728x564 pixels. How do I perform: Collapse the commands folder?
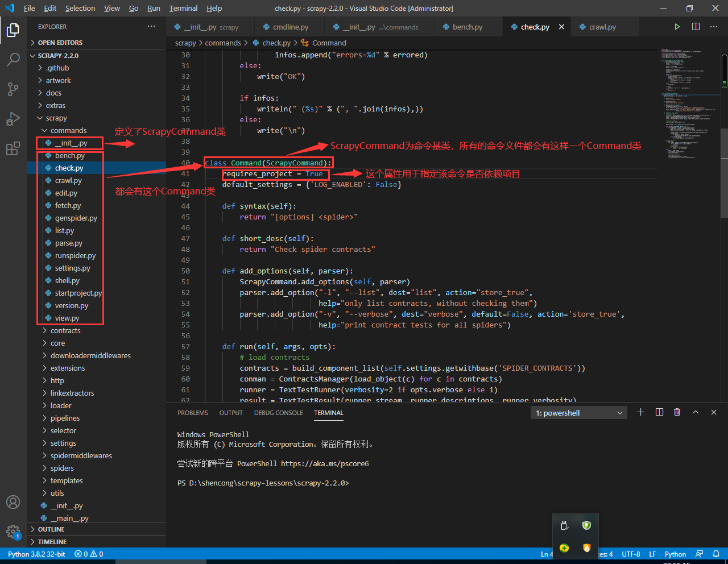tap(96, 130)
